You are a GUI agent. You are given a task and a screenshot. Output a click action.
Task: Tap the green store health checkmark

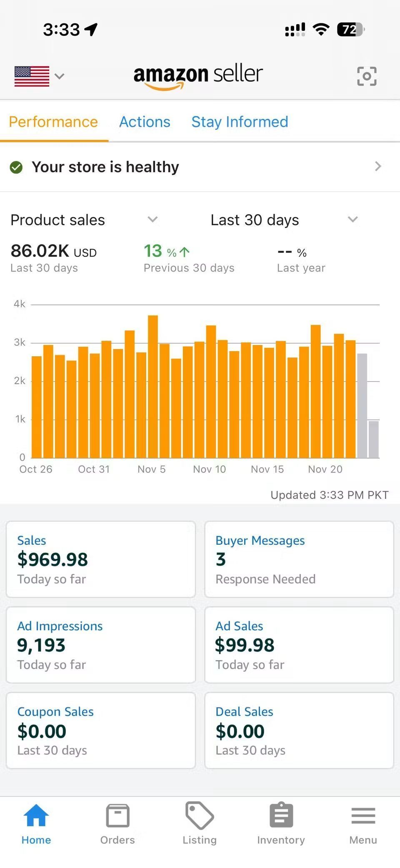(x=16, y=167)
